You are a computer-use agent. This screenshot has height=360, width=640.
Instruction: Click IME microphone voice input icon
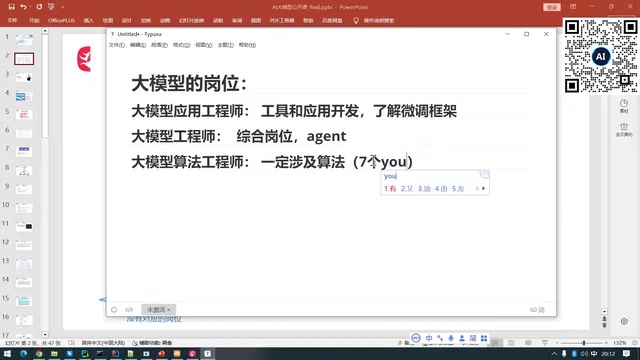(451, 338)
